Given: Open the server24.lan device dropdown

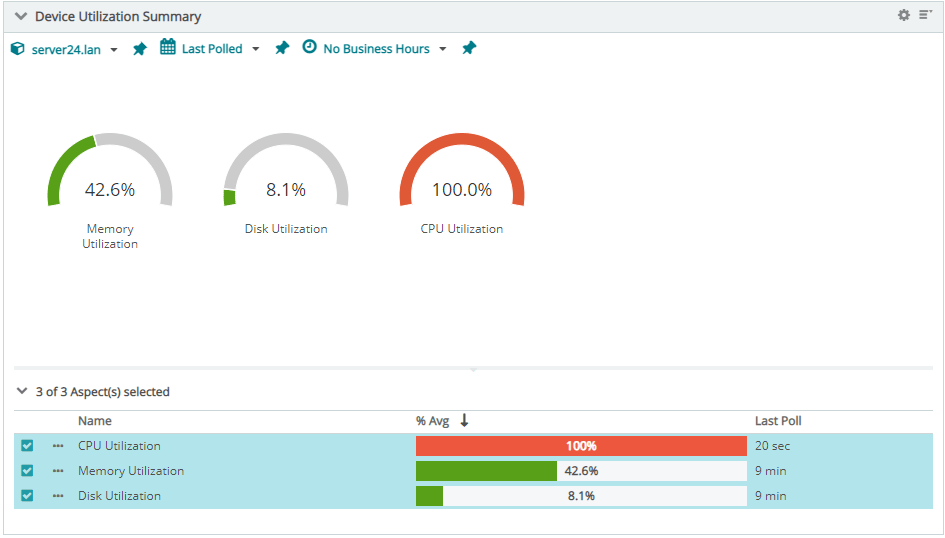Looking at the screenshot, I should (65, 49).
